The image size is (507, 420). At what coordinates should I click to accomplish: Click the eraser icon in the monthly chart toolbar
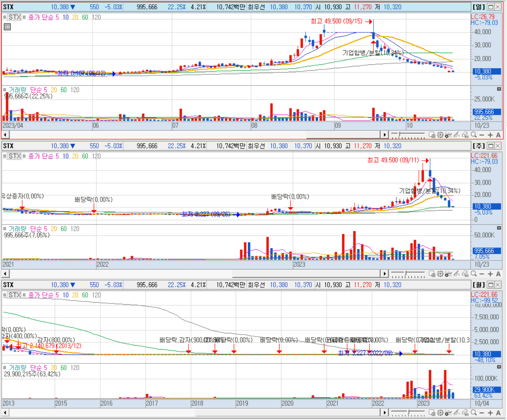465,413
